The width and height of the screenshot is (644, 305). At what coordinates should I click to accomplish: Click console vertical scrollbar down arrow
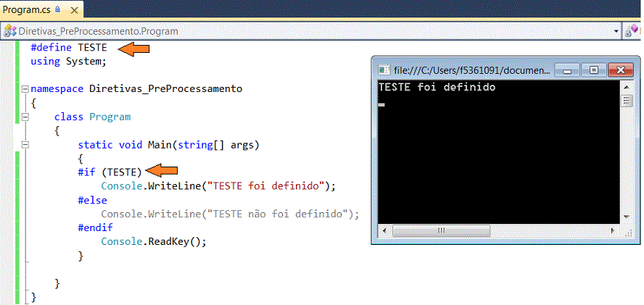tap(627, 217)
